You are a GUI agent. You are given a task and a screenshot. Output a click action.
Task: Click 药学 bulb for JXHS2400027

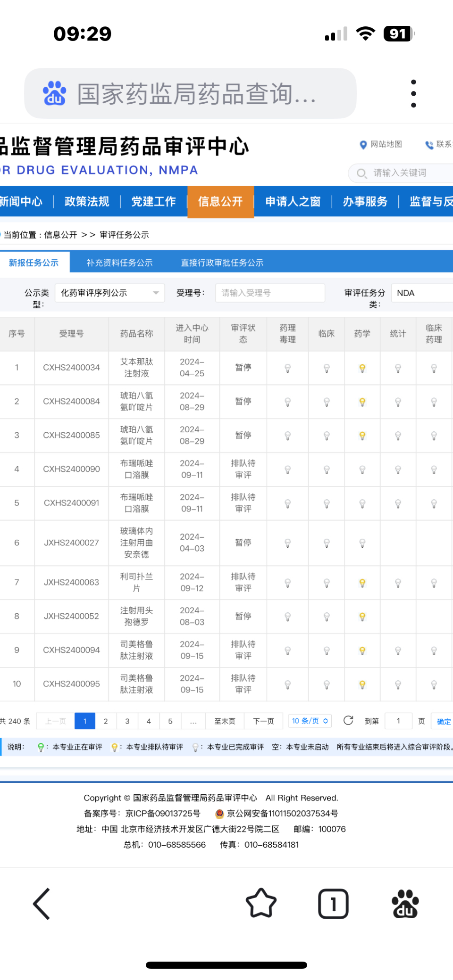[362, 544]
